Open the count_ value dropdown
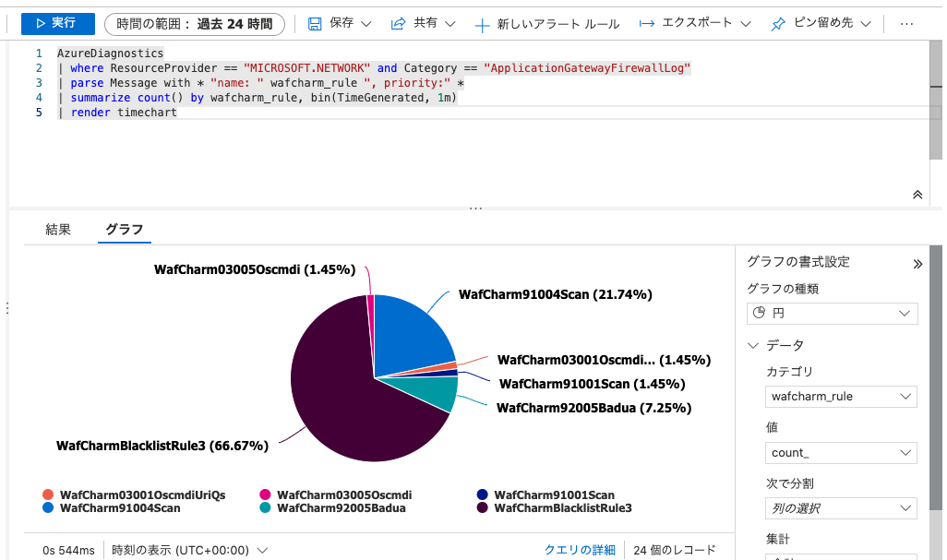This screenshot has height=560, width=947. (x=841, y=453)
